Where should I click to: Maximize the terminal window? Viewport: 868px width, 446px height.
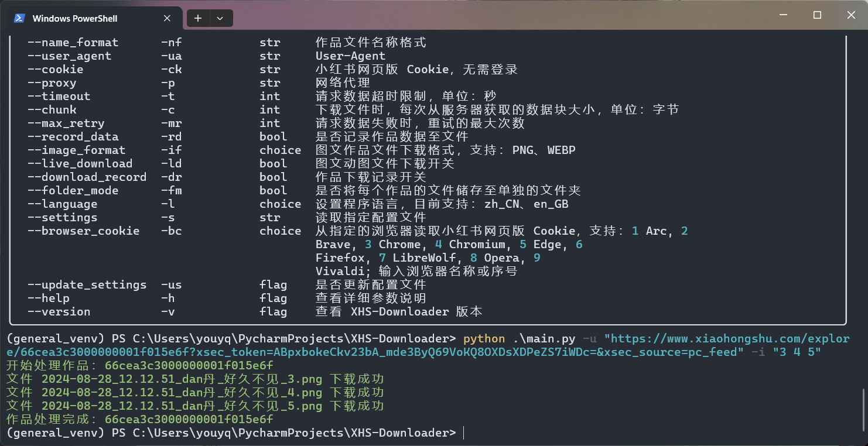817,15
